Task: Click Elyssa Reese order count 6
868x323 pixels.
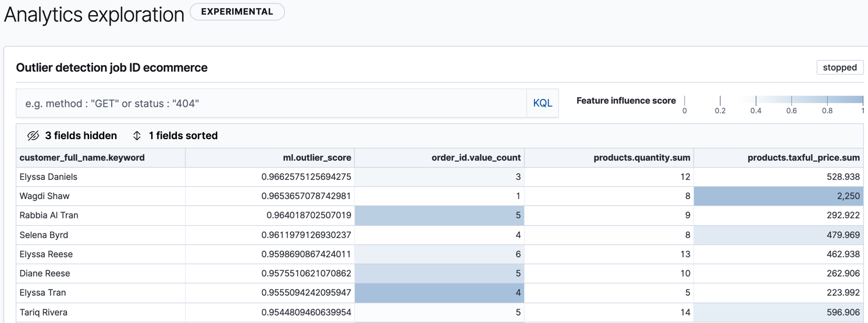Action: 439,254
